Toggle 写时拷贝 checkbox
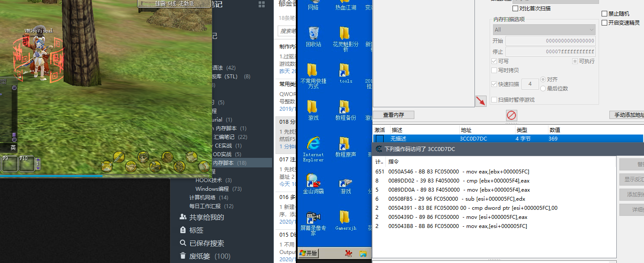Viewport: 644px width, 263px height. tap(494, 71)
